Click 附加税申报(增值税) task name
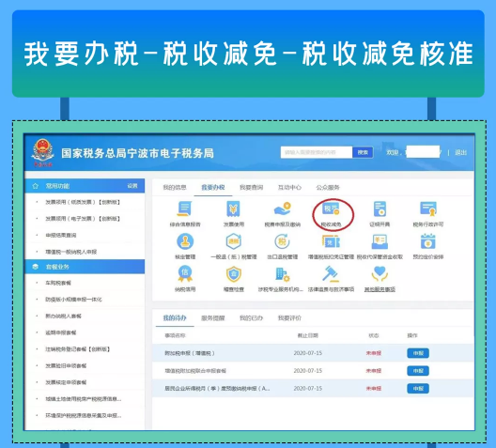 point(190,353)
